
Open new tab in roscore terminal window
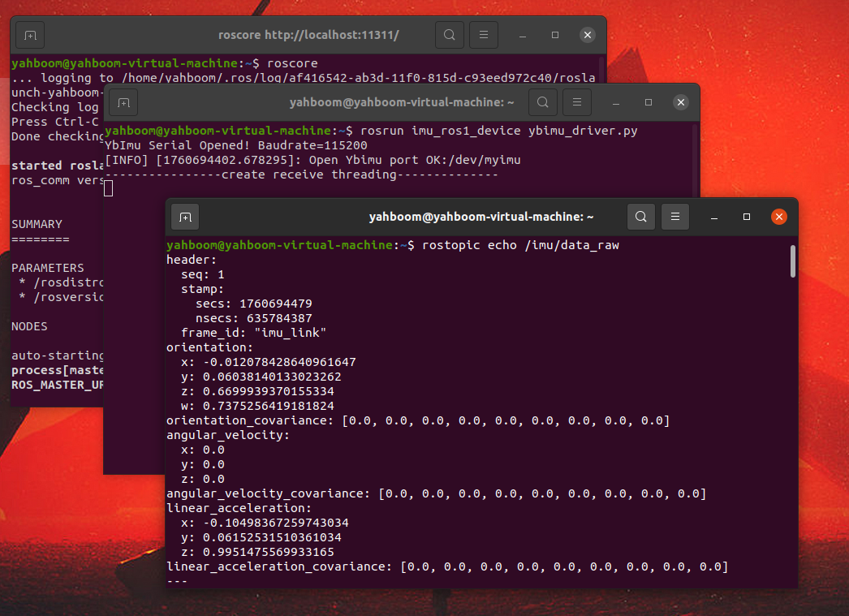click(x=30, y=35)
